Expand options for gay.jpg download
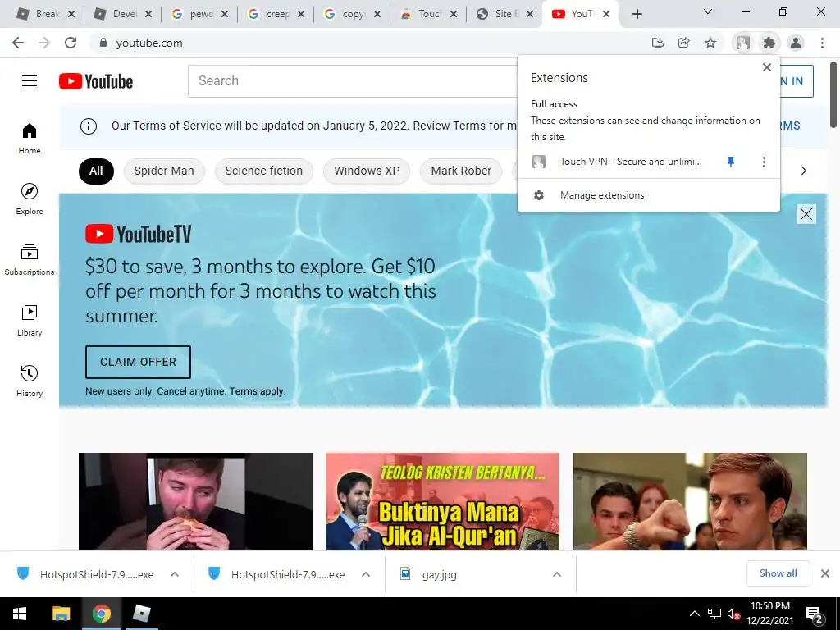The width and height of the screenshot is (840, 630). coord(557,574)
